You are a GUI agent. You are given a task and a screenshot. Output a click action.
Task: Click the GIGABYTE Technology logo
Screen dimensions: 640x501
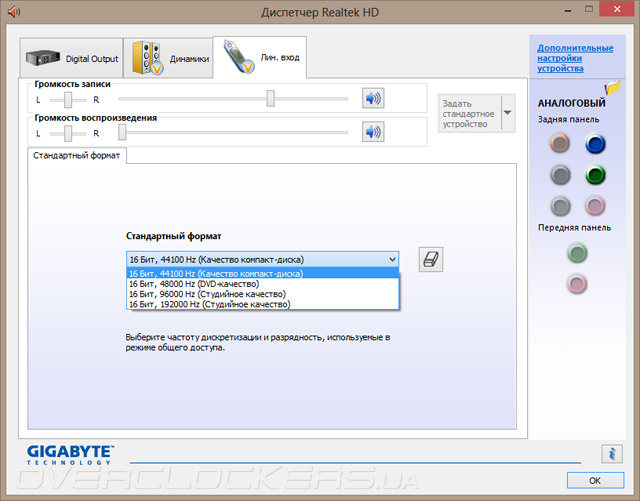[x=70, y=455]
